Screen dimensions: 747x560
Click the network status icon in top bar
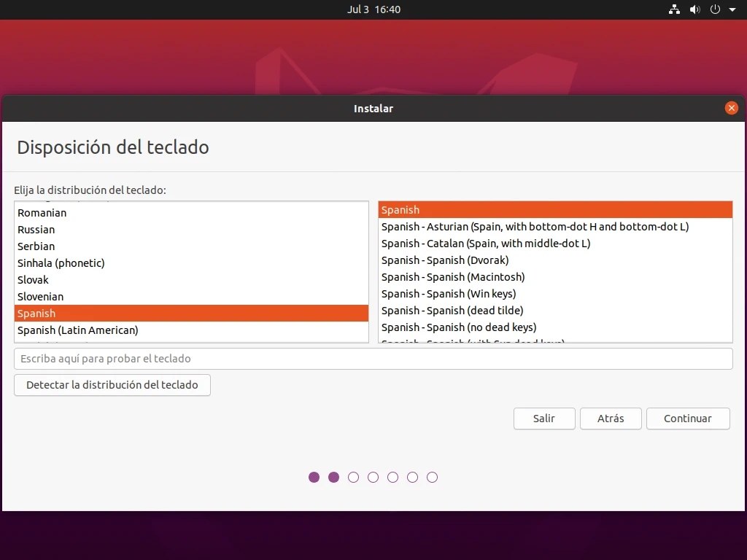[x=674, y=9]
